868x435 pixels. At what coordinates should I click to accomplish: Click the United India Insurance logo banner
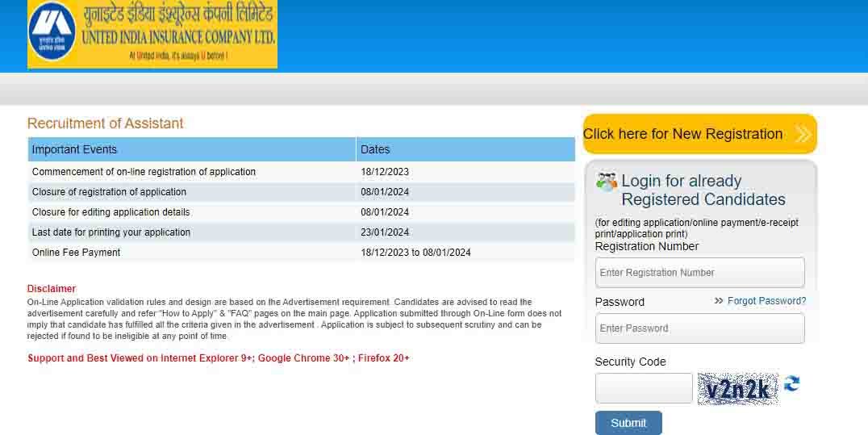pyautogui.click(x=152, y=35)
